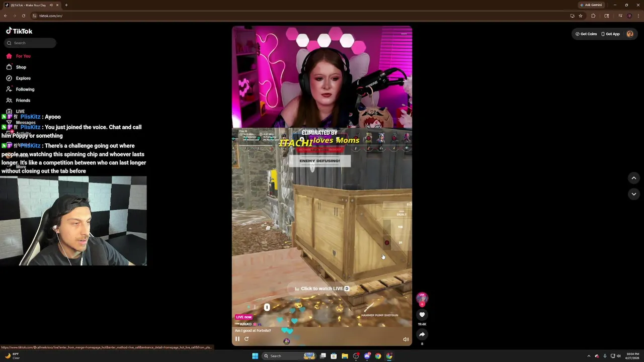
Task: Reload the page in the browser toolbar
Action: tap(23, 16)
